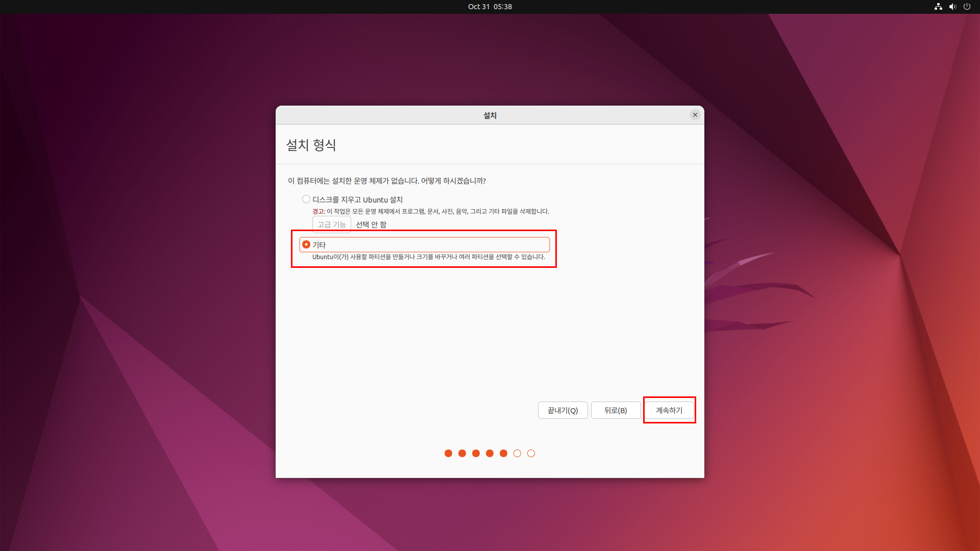980x551 pixels.
Task: Select the '디스크를 지우고 Ubuntu 설치' radio option
Action: click(306, 199)
